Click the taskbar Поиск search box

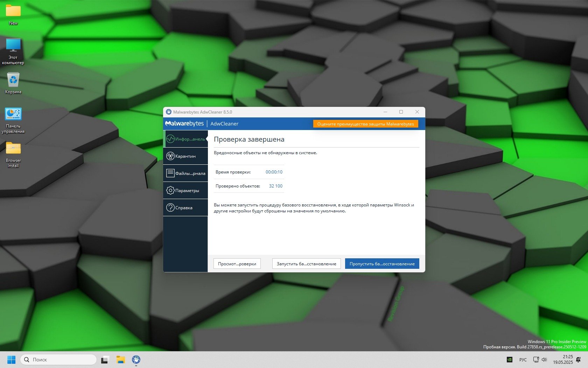[x=58, y=360]
